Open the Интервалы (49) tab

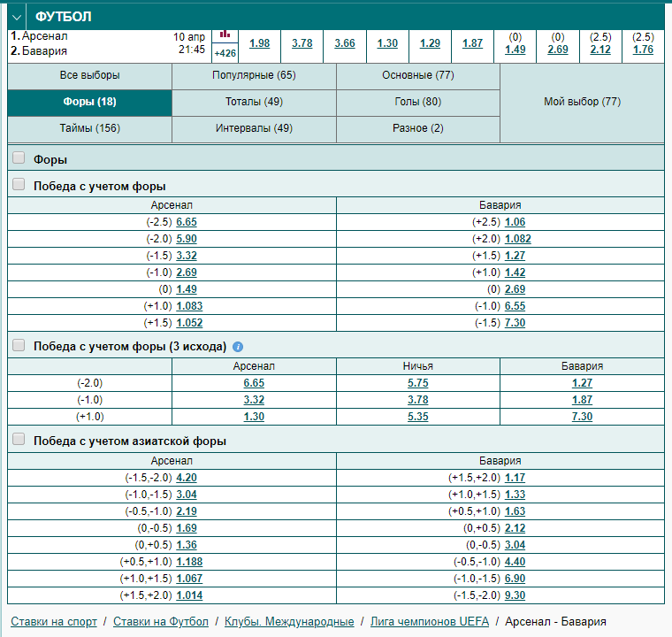coord(254,128)
